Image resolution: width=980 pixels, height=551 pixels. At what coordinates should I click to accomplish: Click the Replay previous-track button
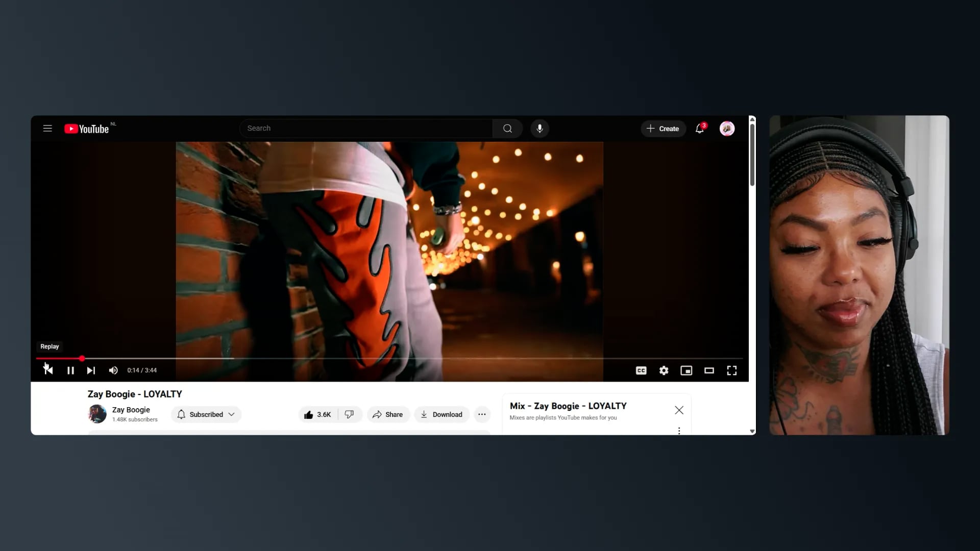(48, 370)
